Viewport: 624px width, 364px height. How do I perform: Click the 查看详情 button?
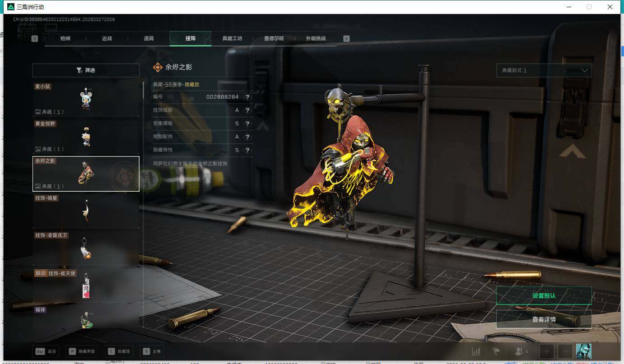[x=544, y=319]
